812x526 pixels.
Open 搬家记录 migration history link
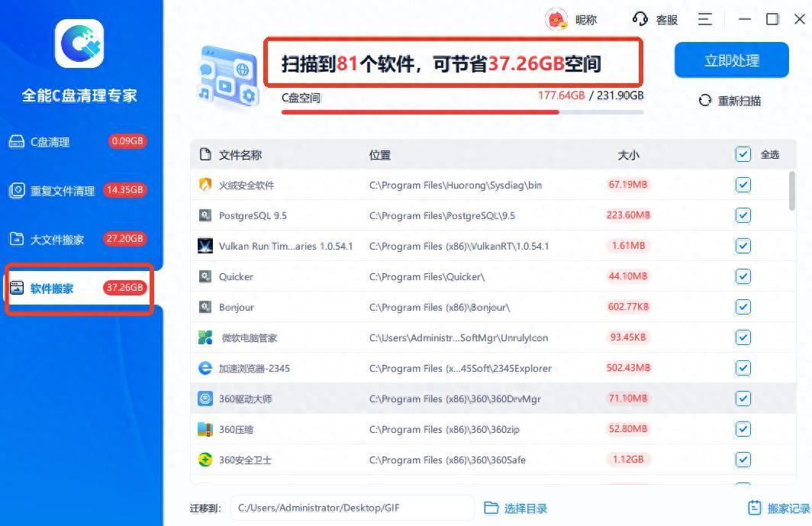click(778, 508)
